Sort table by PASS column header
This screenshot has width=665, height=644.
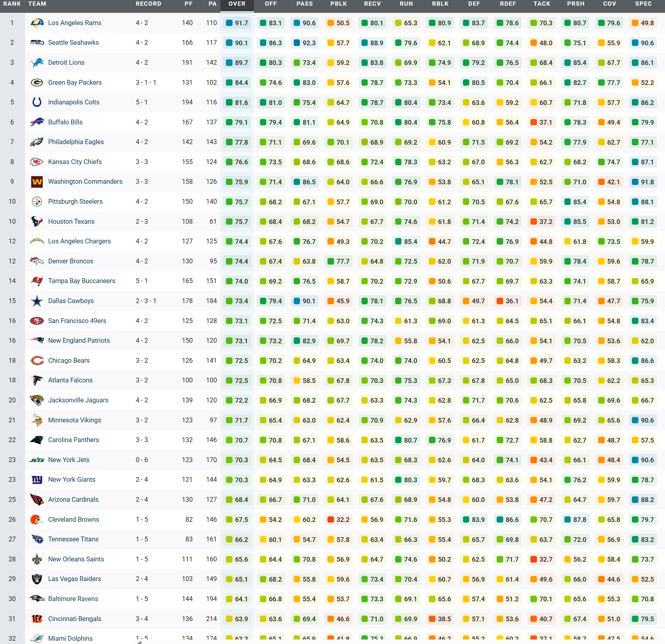point(304,4)
